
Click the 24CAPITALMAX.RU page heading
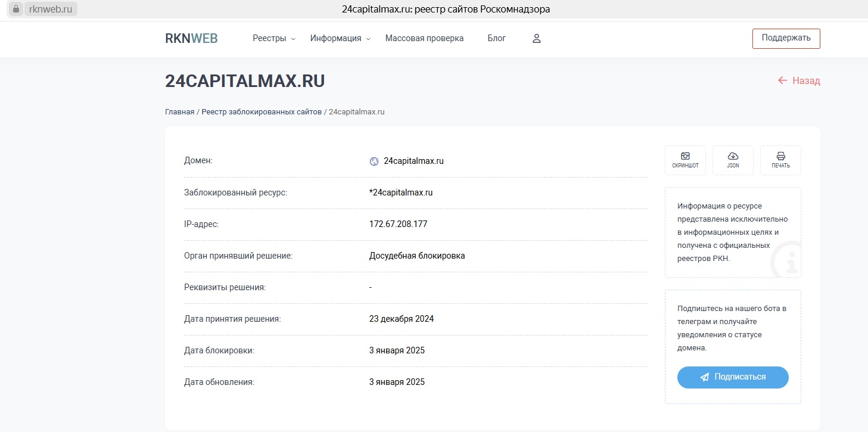(x=245, y=82)
